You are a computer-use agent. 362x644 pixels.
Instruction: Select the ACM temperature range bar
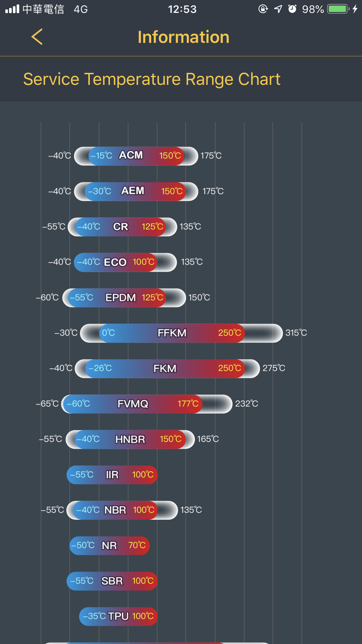click(136, 156)
